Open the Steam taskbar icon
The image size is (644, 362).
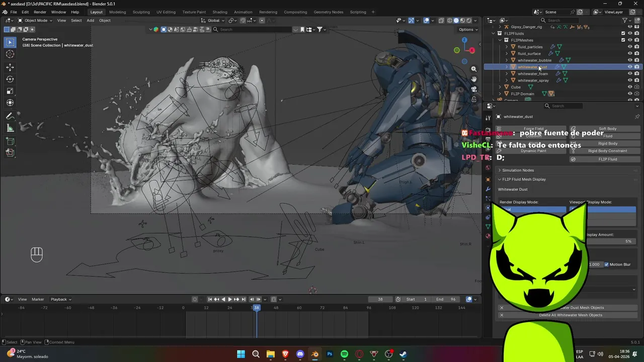pos(403,354)
